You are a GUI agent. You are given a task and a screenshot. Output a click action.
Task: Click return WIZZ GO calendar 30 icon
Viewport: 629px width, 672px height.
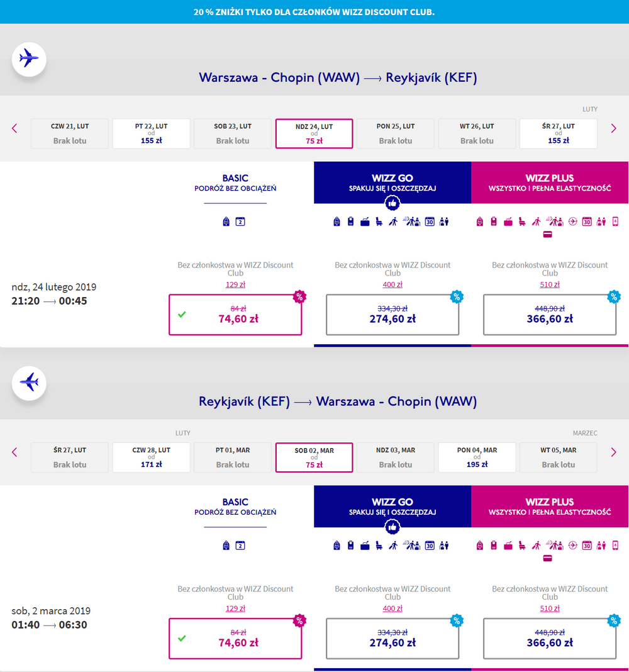[430, 546]
